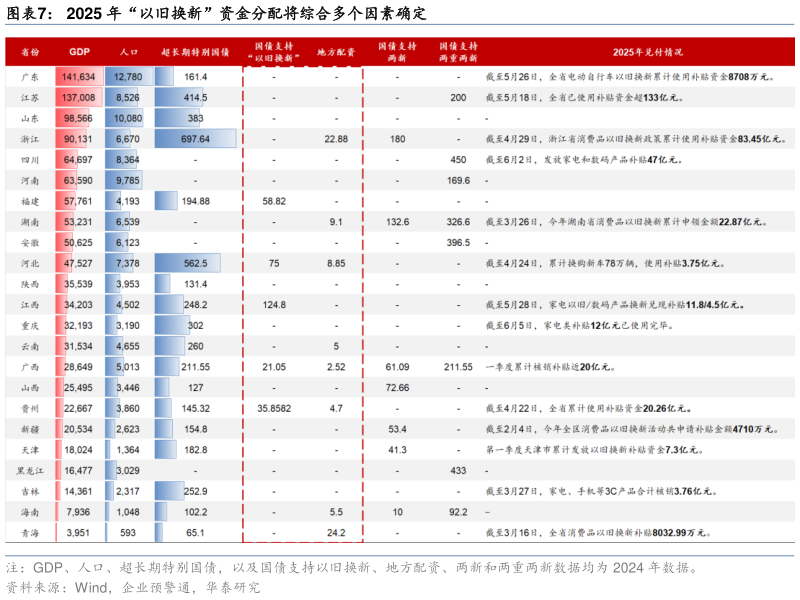Select the 黑龙江 row label
Image resolution: width=800 pixels, height=600 pixels.
33,468
